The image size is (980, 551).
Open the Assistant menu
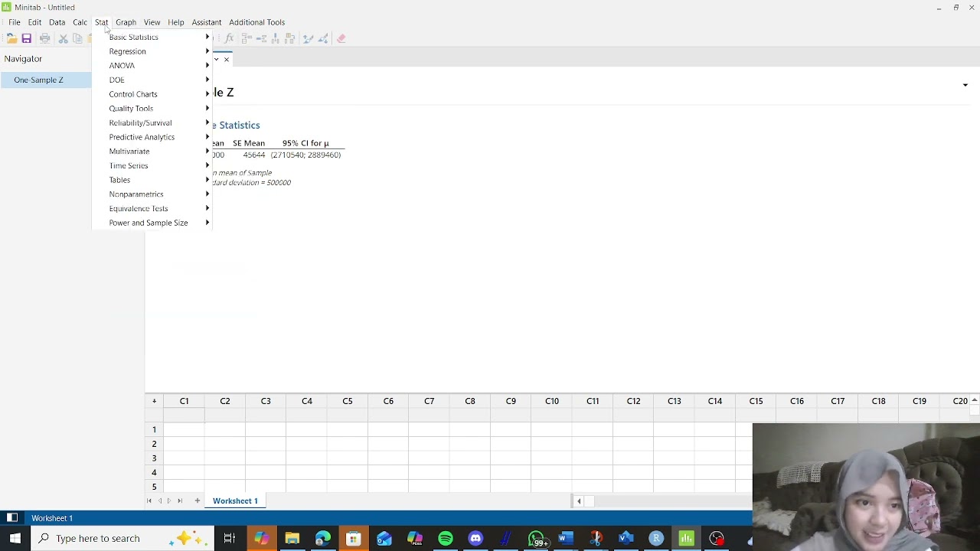206,22
